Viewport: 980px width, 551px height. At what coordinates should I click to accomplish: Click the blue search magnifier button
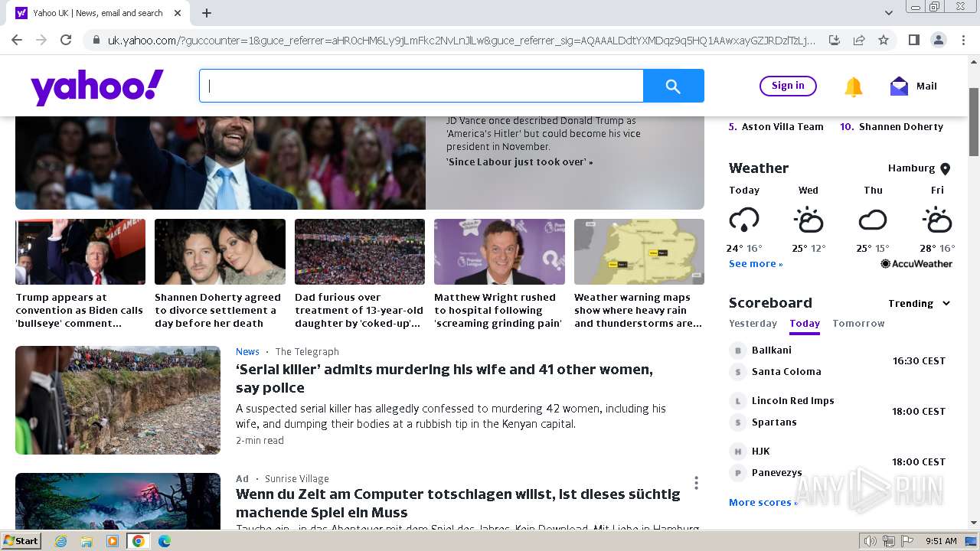673,86
